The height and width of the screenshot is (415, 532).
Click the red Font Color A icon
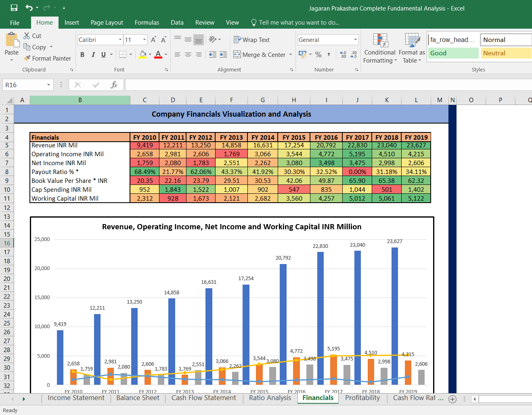click(158, 54)
